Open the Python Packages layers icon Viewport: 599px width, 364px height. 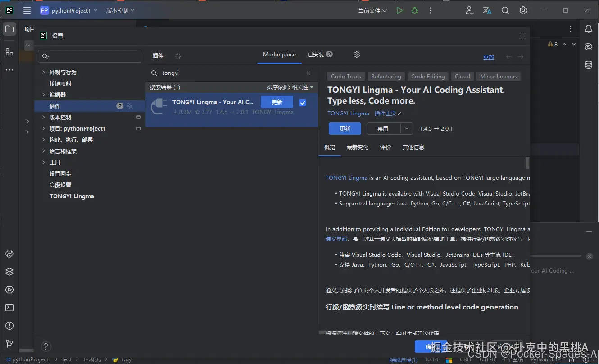pyautogui.click(x=9, y=272)
